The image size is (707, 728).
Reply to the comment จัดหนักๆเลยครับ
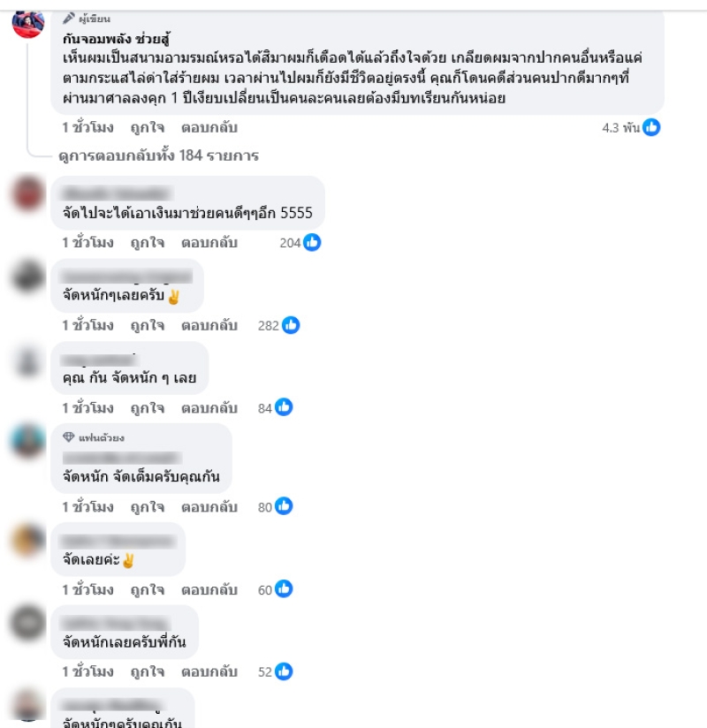[x=209, y=325]
